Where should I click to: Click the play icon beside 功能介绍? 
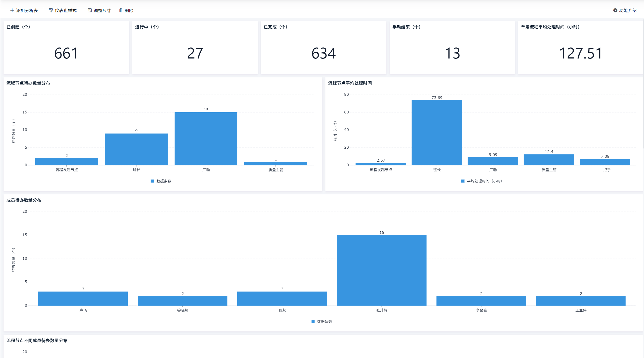pos(615,11)
